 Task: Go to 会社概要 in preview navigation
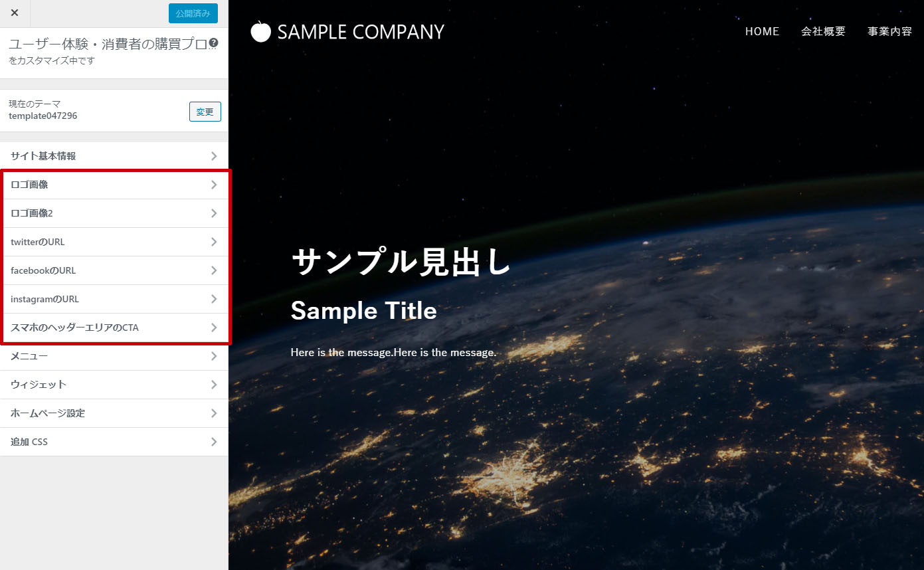pyautogui.click(x=824, y=31)
